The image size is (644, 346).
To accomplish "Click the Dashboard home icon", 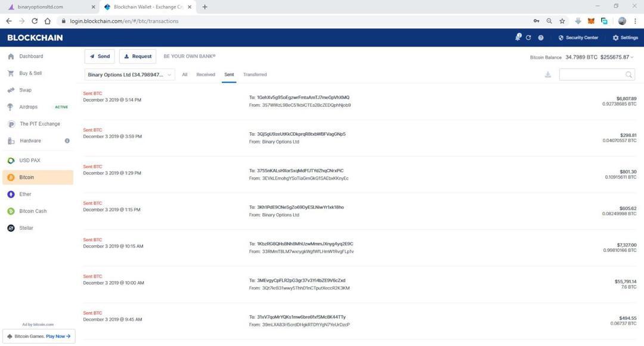I will (x=11, y=57).
